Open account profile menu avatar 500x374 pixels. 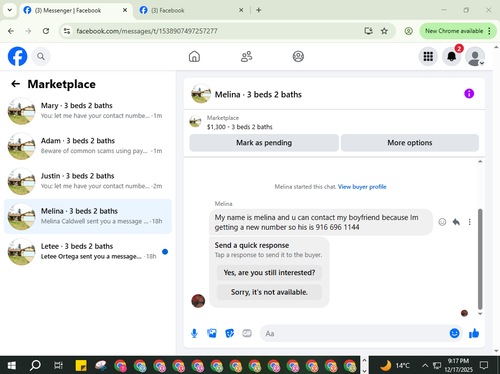475,56
